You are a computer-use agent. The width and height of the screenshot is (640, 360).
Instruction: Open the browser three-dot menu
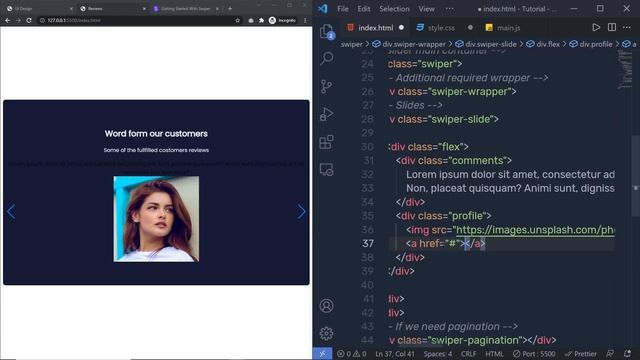coord(305,20)
